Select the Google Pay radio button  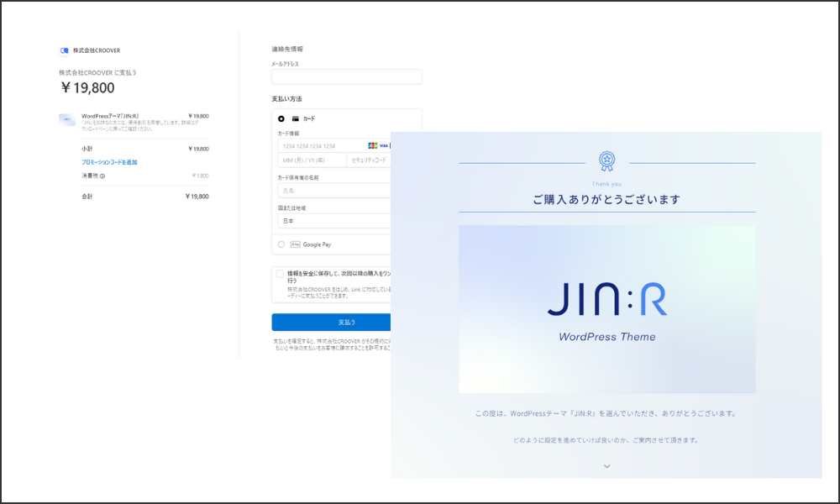coord(281,244)
